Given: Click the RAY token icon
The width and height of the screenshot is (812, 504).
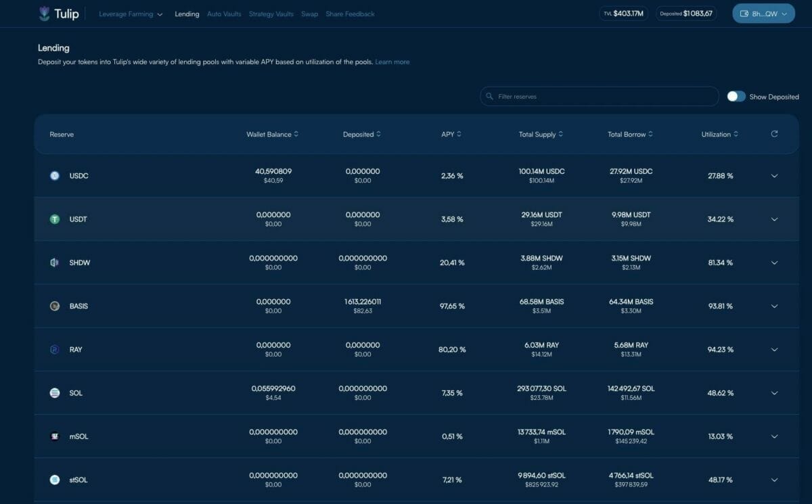Looking at the screenshot, I should tap(55, 350).
